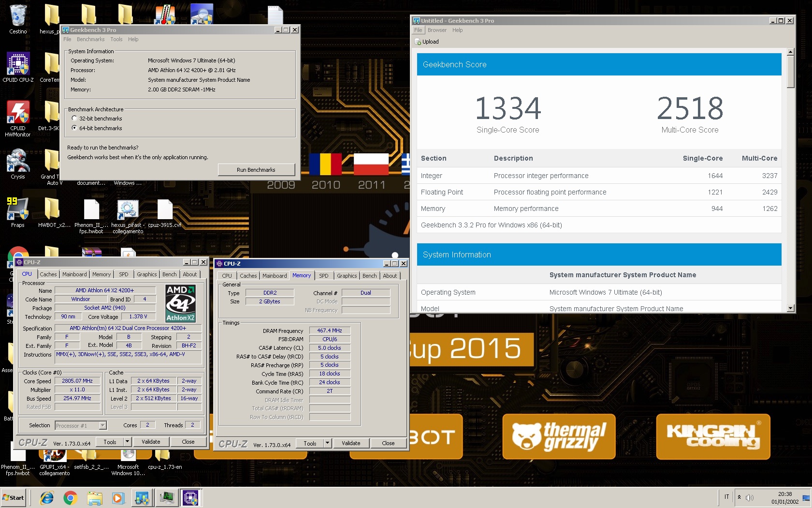Launch Google Chrome from taskbar

tap(70, 498)
